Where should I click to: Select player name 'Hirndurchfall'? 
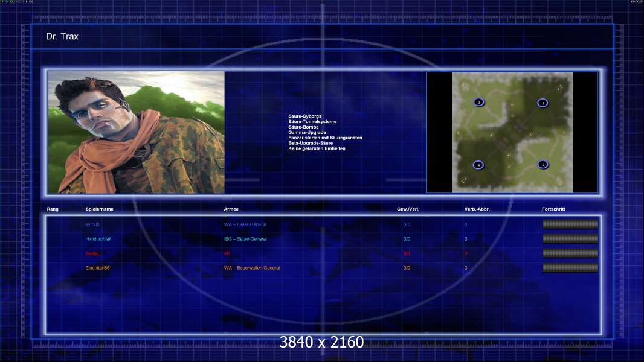coord(98,239)
